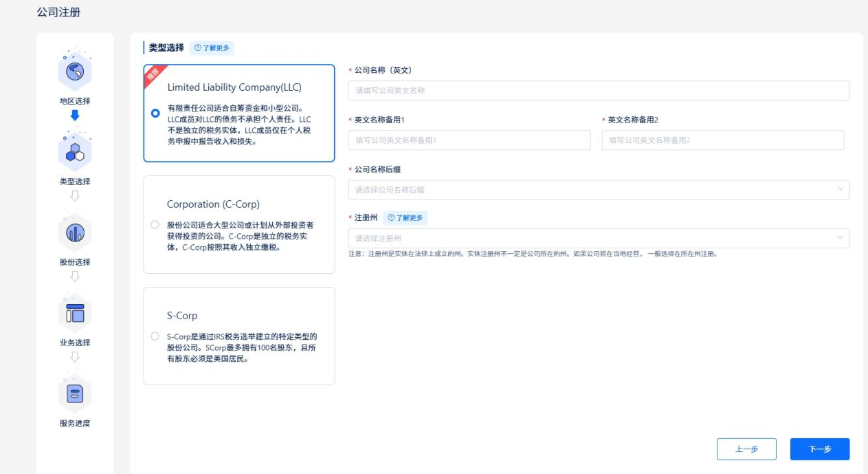The image size is (868, 474).
Task: Click the 地区选择 globe step icon
Action: tap(75, 70)
